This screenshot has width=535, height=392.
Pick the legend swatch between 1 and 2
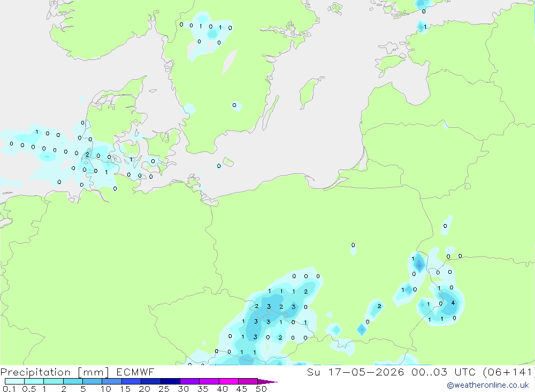(53, 381)
